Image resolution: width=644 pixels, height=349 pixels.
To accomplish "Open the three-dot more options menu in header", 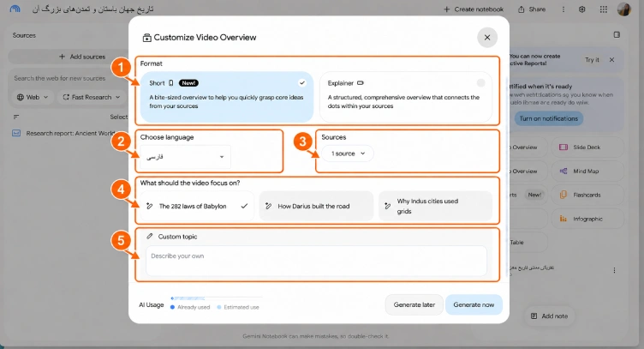I will coord(563,9).
